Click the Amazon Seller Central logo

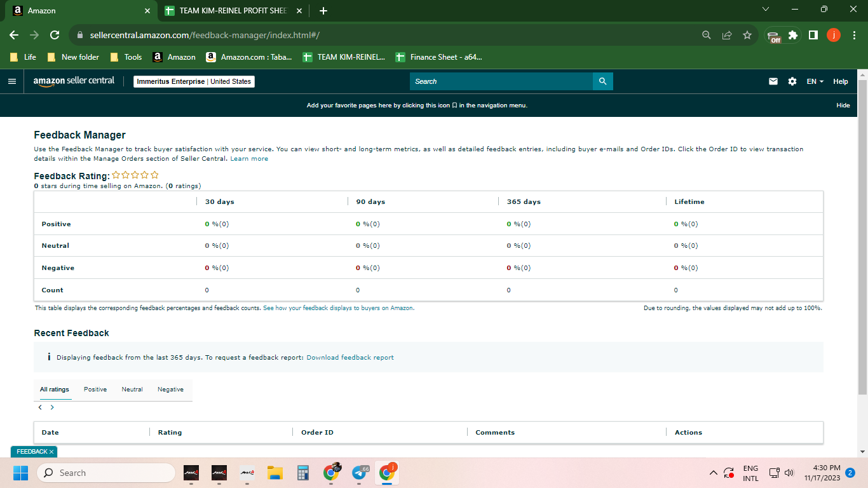pyautogui.click(x=74, y=81)
